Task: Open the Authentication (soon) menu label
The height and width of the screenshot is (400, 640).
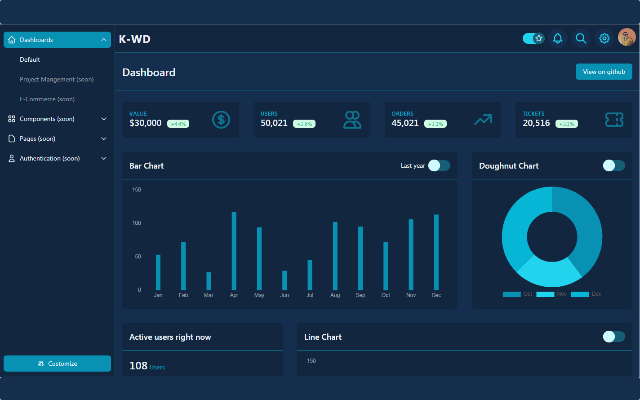Action: point(50,158)
